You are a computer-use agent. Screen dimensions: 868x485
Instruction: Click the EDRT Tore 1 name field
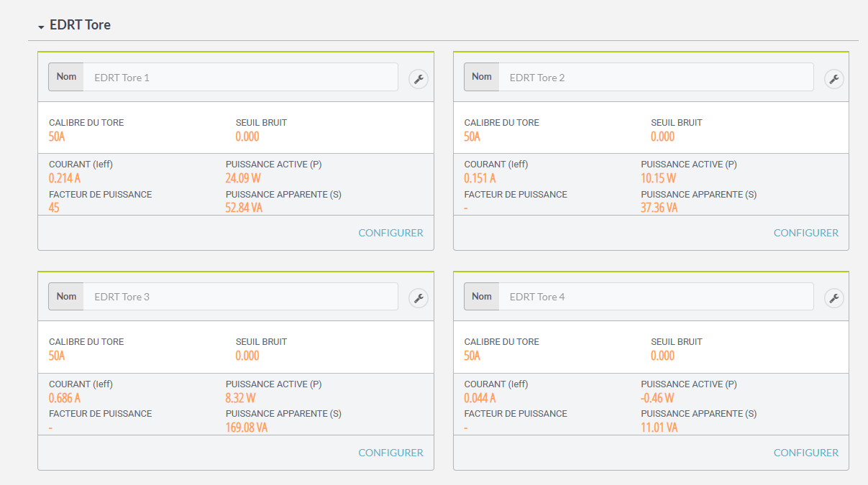(x=240, y=78)
